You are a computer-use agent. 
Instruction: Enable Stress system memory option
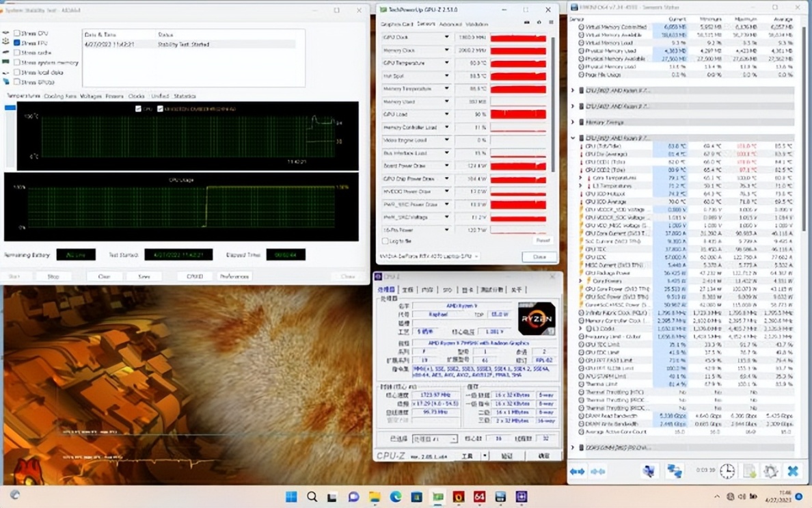click(17, 63)
